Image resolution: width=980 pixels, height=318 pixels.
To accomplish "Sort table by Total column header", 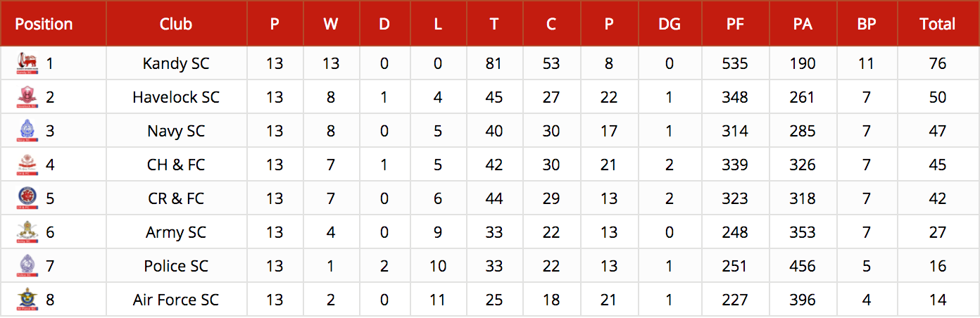I will coord(937,24).
